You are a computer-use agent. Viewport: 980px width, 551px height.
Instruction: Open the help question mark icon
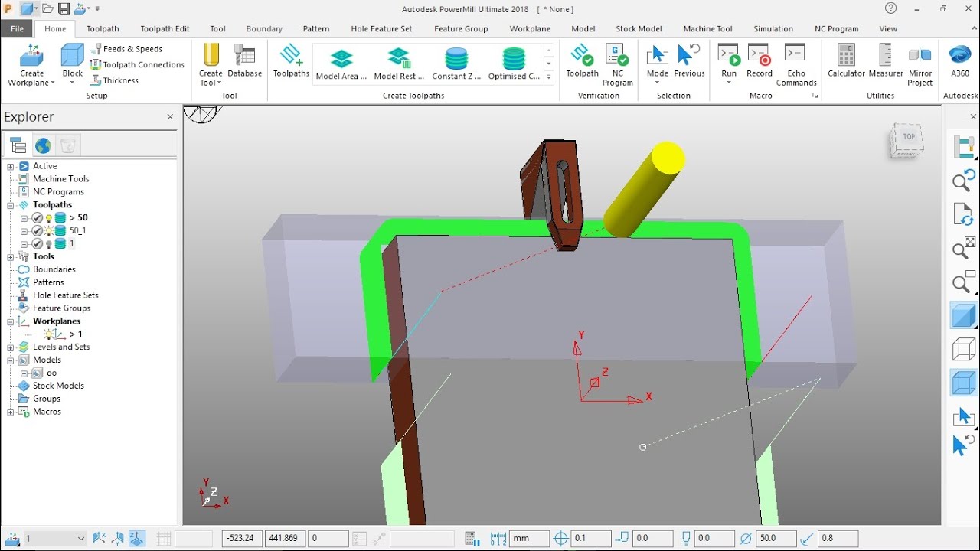(890, 8)
